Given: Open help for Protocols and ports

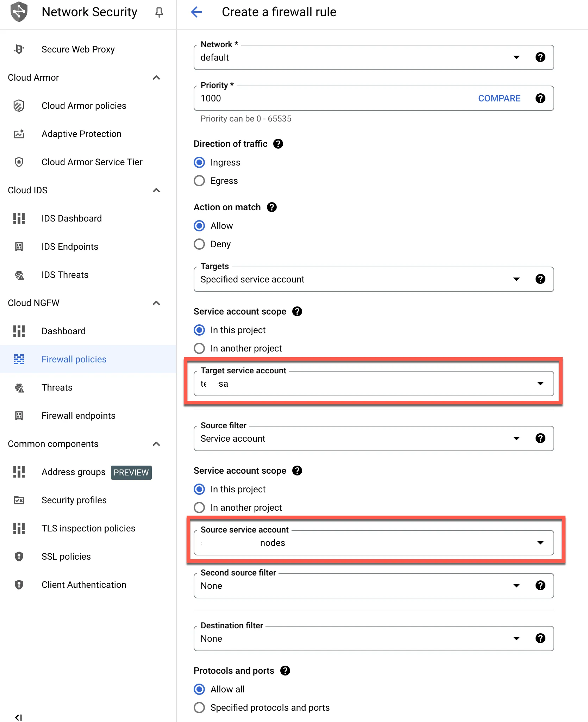Looking at the screenshot, I should point(285,671).
